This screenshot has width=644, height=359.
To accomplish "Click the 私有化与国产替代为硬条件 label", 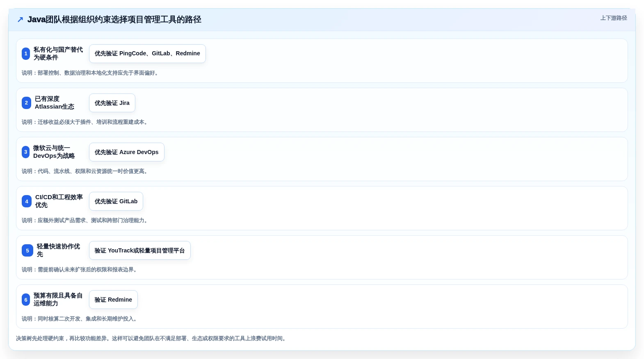I will coord(58,54).
